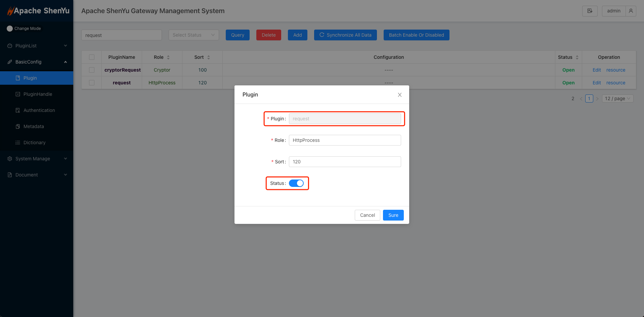This screenshot has width=644, height=317.
Task: Toggle the Status switch in Plugin dialog
Action: [x=296, y=183]
